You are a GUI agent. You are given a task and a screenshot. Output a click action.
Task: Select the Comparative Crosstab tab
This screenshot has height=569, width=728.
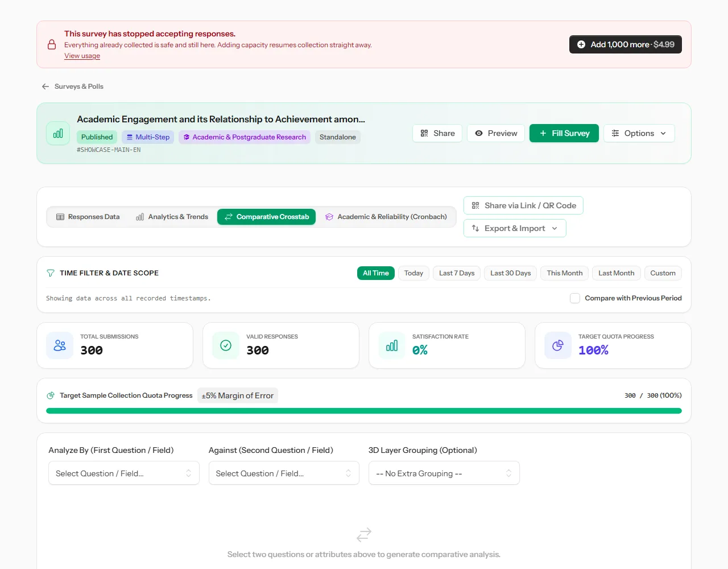tap(266, 217)
